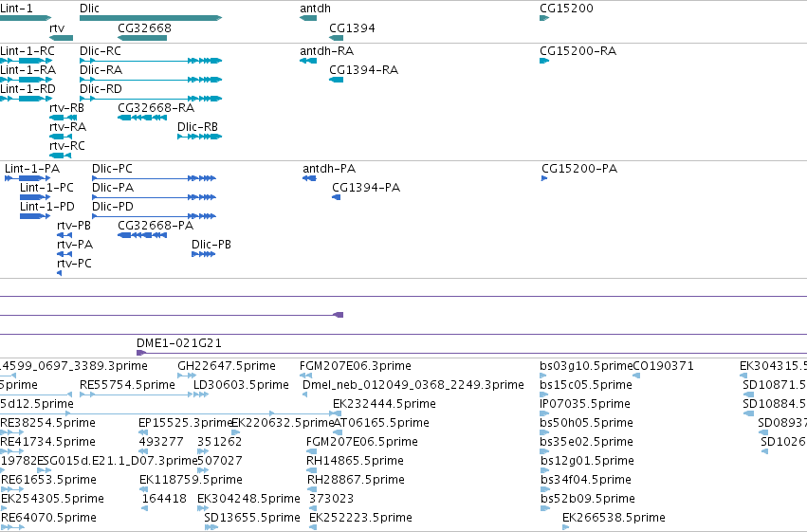Select transcript rtv-RA

[x=61, y=137]
